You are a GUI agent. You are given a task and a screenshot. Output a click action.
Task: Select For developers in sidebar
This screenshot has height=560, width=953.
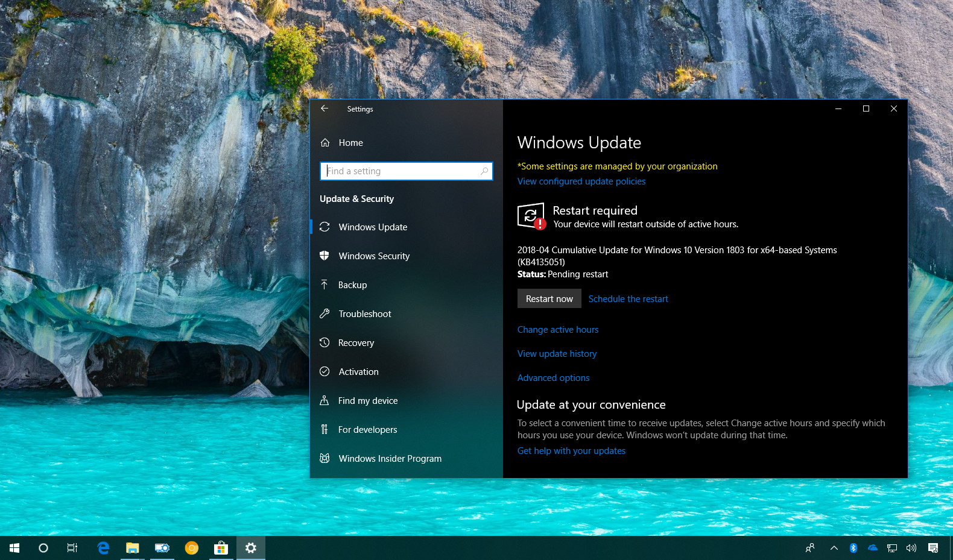(x=407, y=430)
